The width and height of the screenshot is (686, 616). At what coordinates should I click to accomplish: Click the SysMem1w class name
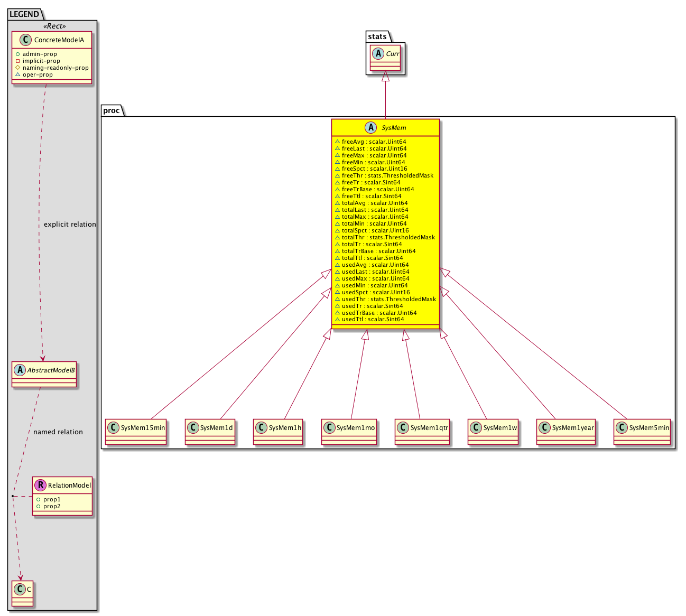[499, 427]
